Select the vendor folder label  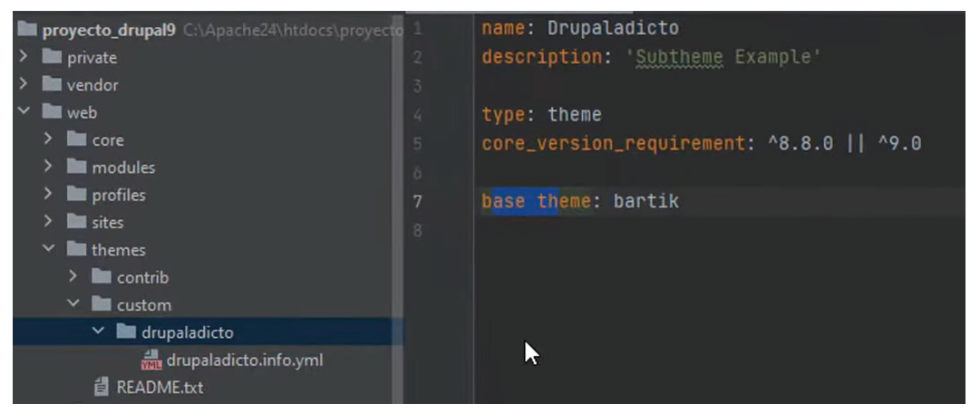point(92,85)
